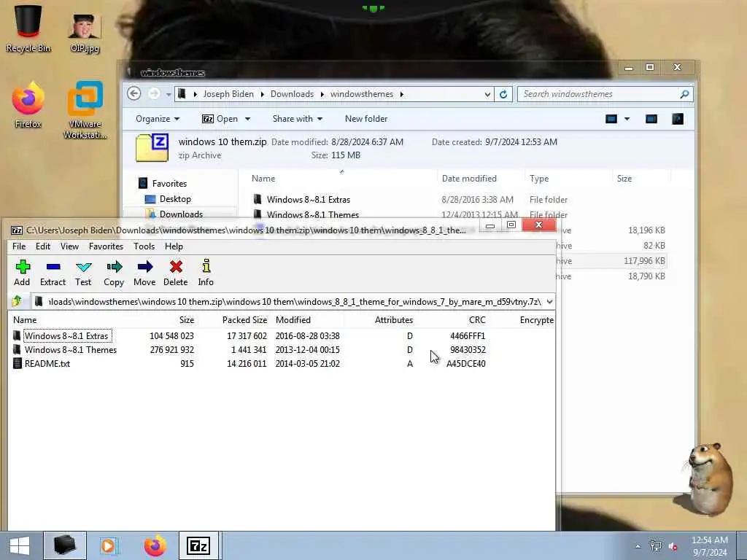Select the OIP.jpg desktop file
Image resolution: width=747 pixels, height=560 pixels.
pos(85,32)
